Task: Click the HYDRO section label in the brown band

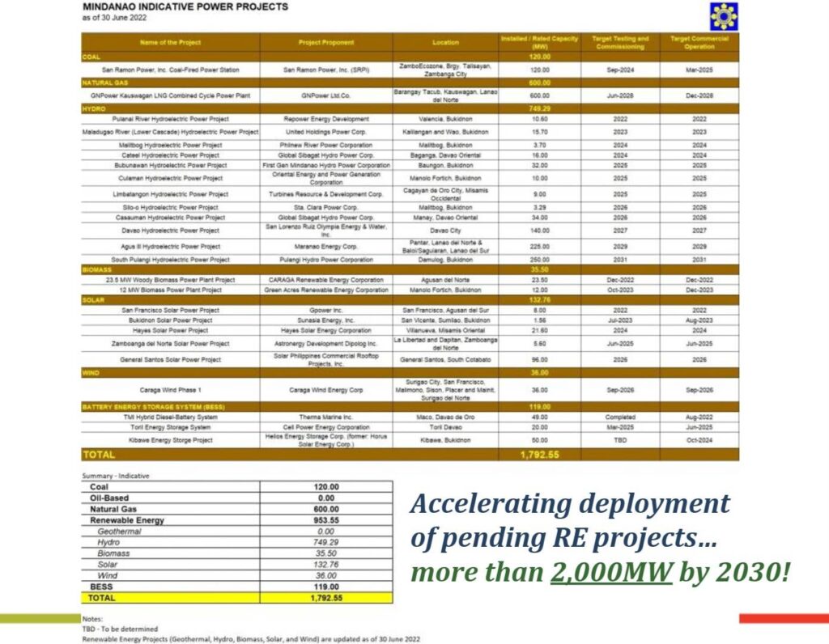Action: click(94, 109)
